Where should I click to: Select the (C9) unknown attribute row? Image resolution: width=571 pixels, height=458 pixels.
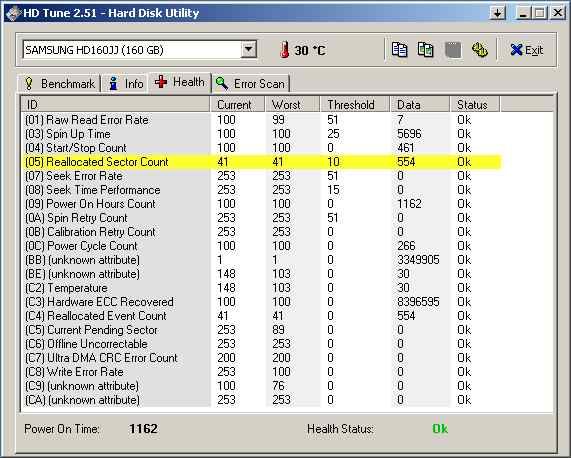(261, 386)
